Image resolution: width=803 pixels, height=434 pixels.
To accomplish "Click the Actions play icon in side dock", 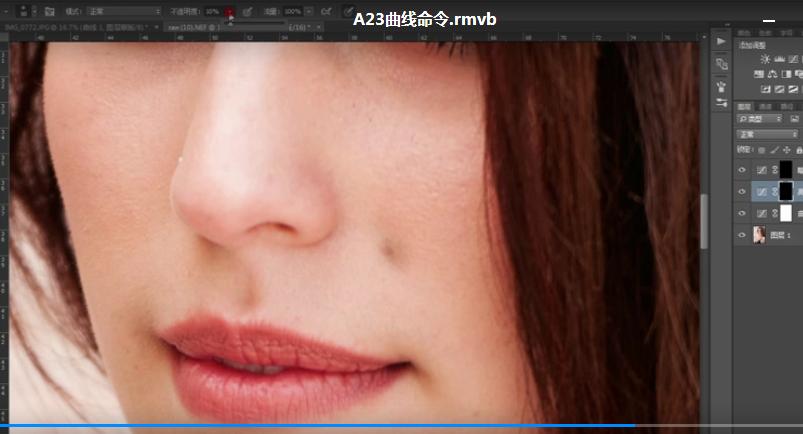I will pyautogui.click(x=721, y=41).
